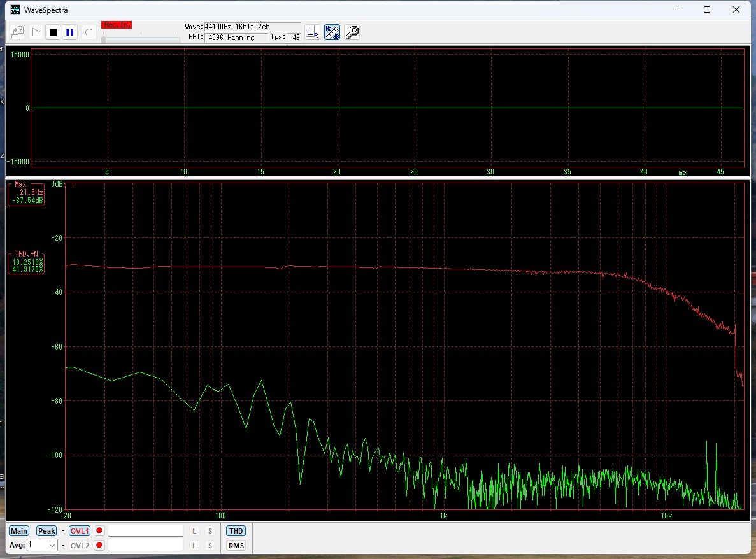The height and width of the screenshot is (559, 756).
Task: Click the play flag icon in the toolbar
Action: pyautogui.click(x=36, y=32)
